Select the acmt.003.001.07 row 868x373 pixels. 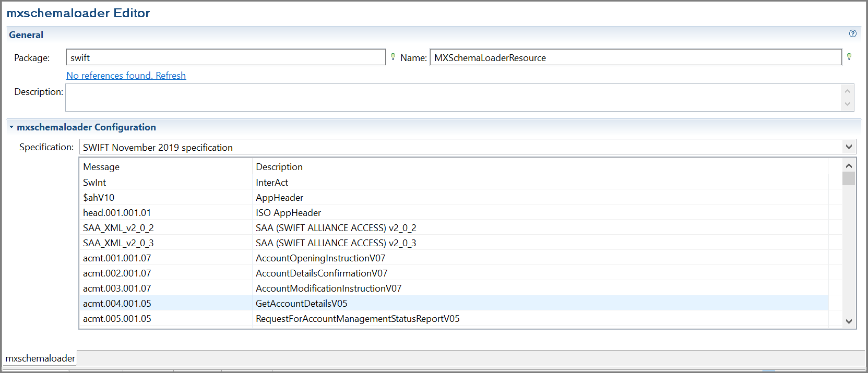(454, 288)
